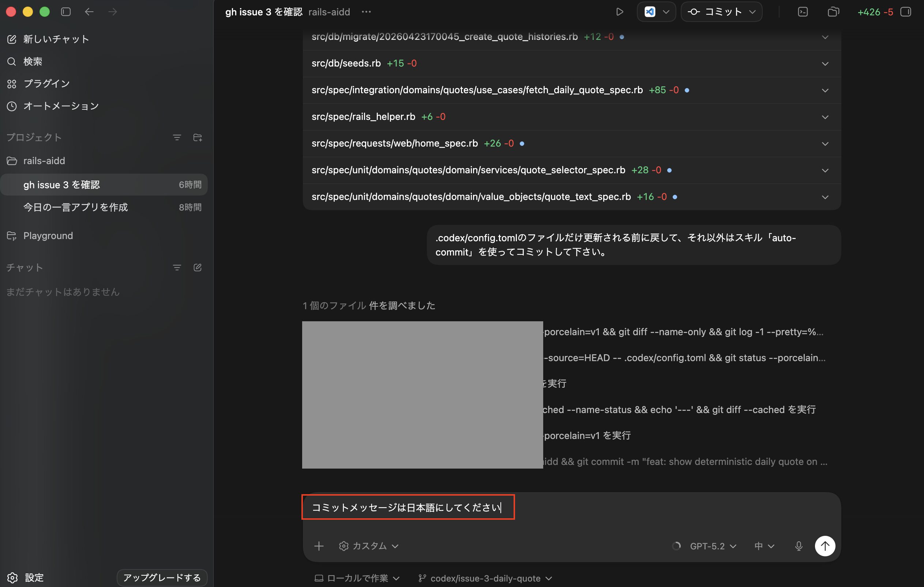Click the cached --name-status command line

(x=679, y=409)
